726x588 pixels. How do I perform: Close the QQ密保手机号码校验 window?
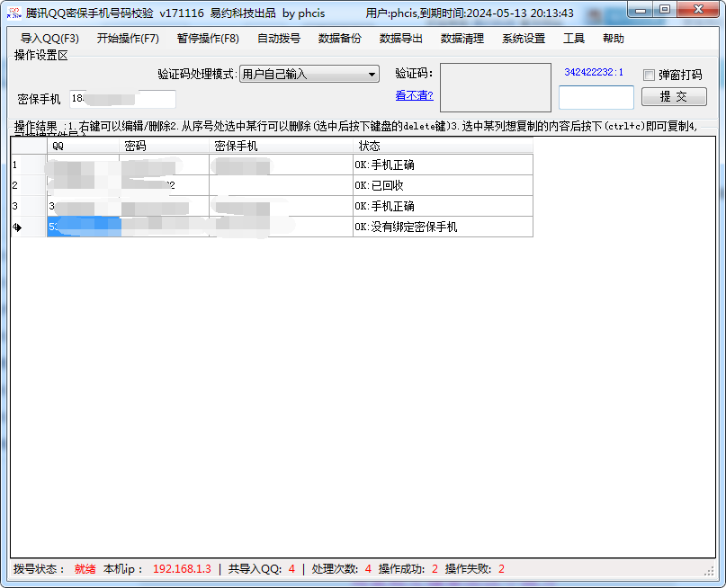pos(699,9)
